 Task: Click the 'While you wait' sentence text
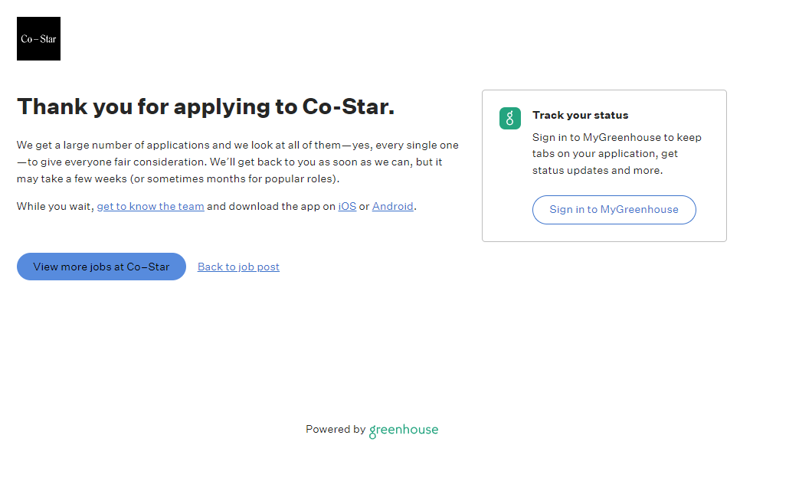pos(55,206)
